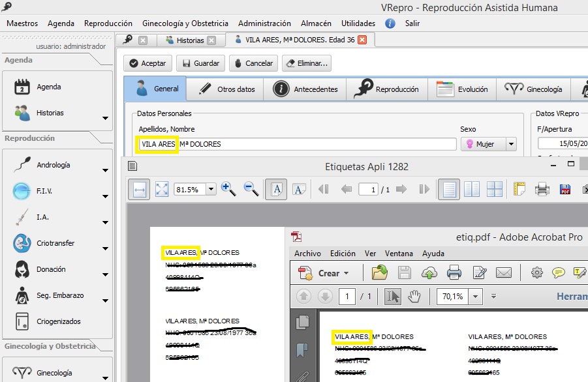Image resolution: width=588 pixels, height=382 pixels.
Task: Open the Maestros menu
Action: pyautogui.click(x=22, y=23)
